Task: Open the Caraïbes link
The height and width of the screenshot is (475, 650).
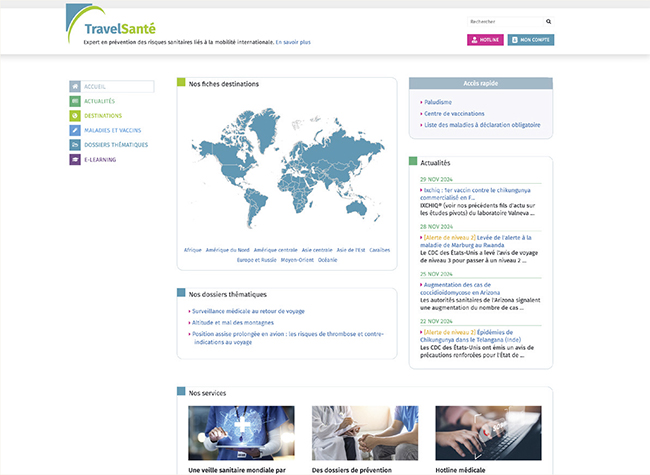Action: [380, 250]
